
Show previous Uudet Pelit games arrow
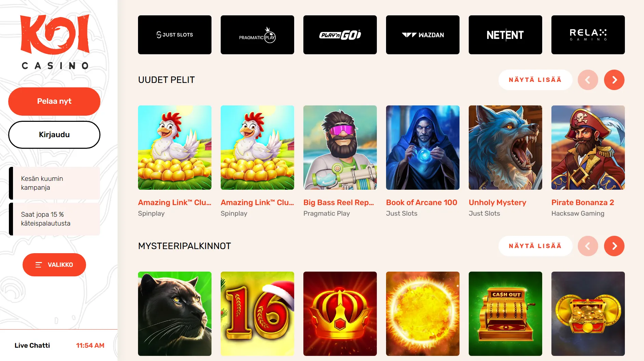tap(588, 80)
